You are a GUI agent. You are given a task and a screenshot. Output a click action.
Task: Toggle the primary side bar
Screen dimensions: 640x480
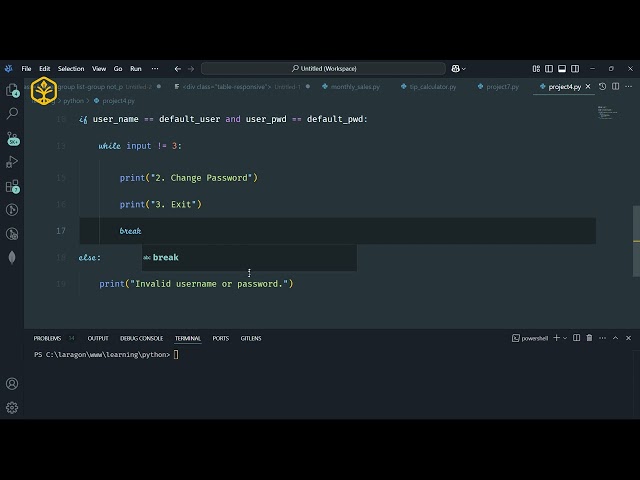coord(549,69)
